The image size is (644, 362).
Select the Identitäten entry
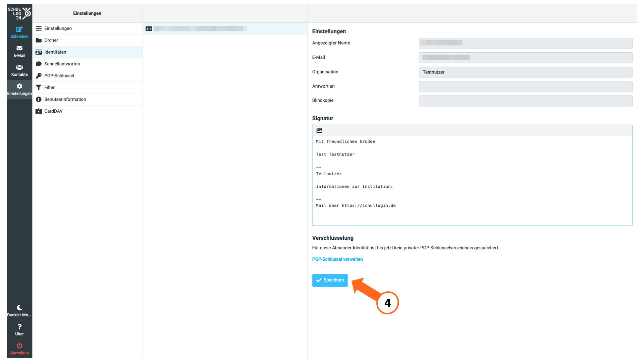87,52
